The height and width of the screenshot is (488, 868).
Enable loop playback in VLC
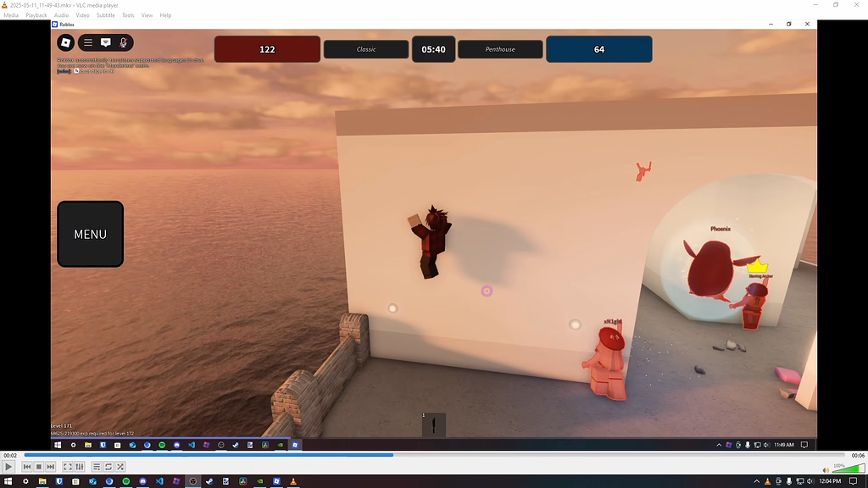coord(107,466)
